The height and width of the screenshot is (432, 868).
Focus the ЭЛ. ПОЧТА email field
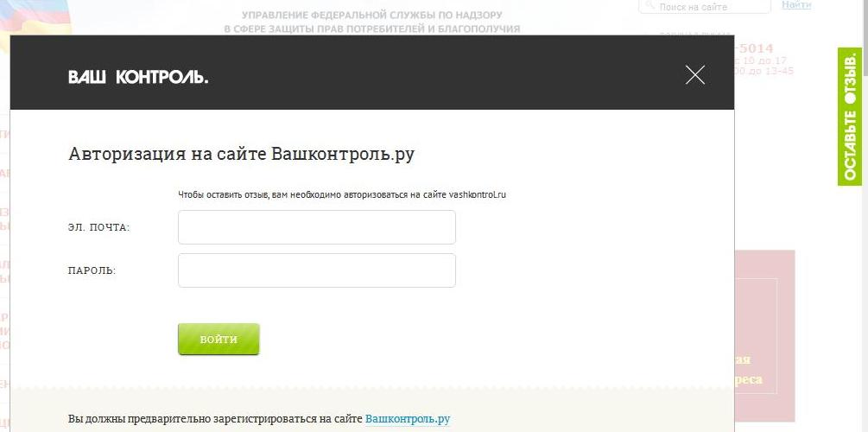coord(317,227)
